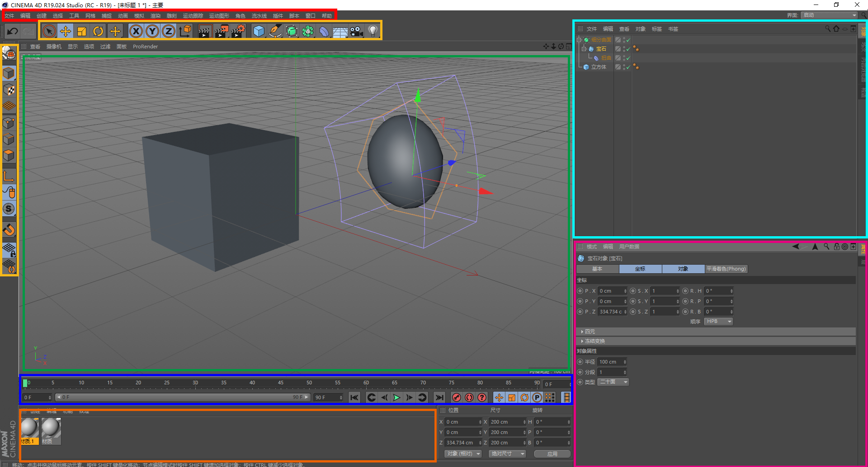The image size is (868, 467).
Task: Add a cube primitive from toolbar
Action: coord(259,31)
